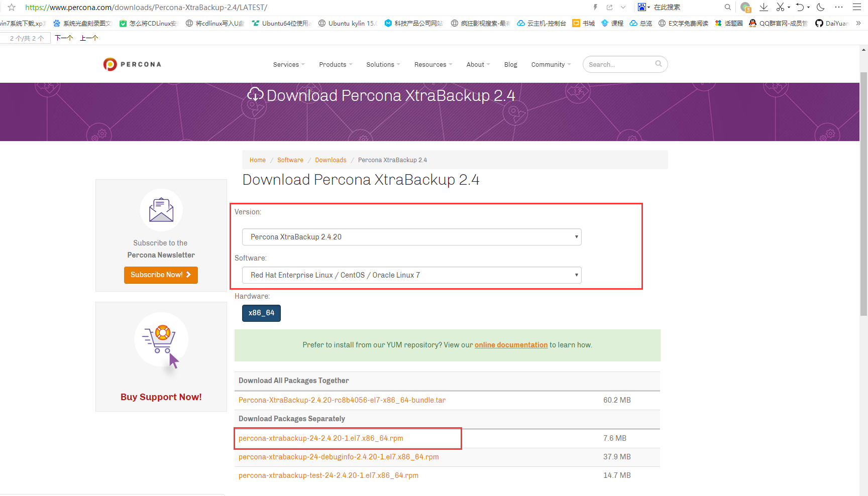868x496 pixels.
Task: Download percona-xtrabackup-24-2.4.20-1.el7.x86_64.rpm
Action: (321, 438)
